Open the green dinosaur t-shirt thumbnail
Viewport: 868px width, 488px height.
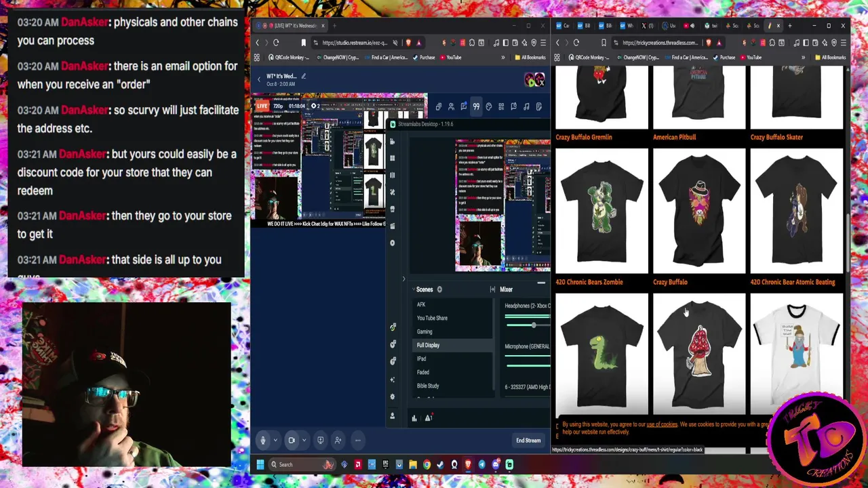tap(601, 354)
